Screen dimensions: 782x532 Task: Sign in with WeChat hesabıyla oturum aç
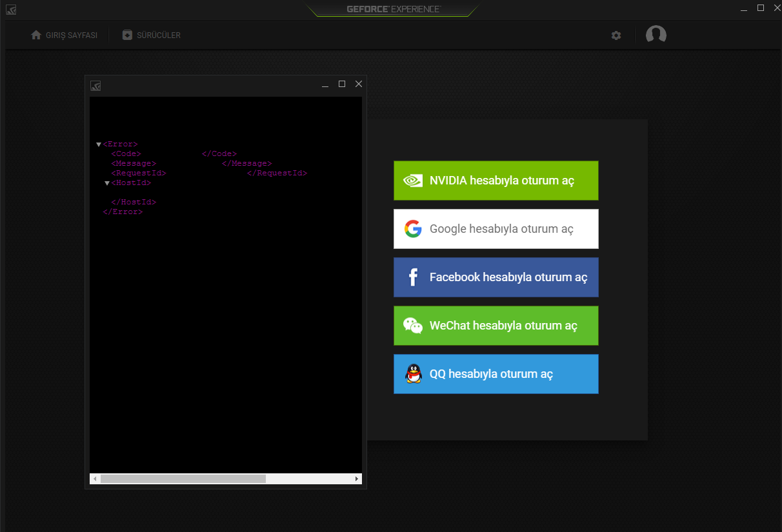[496, 326]
